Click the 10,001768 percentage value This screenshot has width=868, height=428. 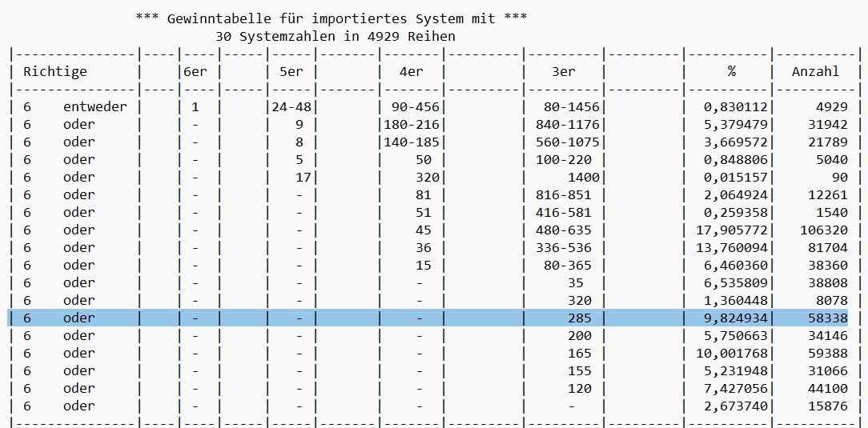click(x=731, y=353)
